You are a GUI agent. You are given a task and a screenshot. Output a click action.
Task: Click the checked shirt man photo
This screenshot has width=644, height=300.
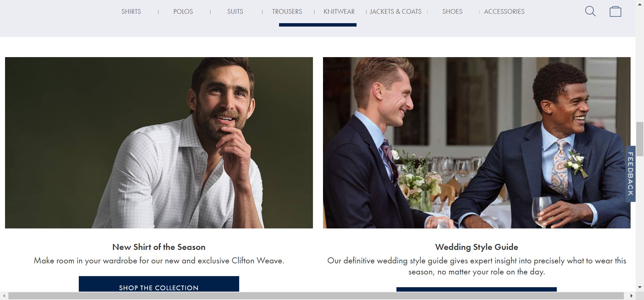click(159, 143)
